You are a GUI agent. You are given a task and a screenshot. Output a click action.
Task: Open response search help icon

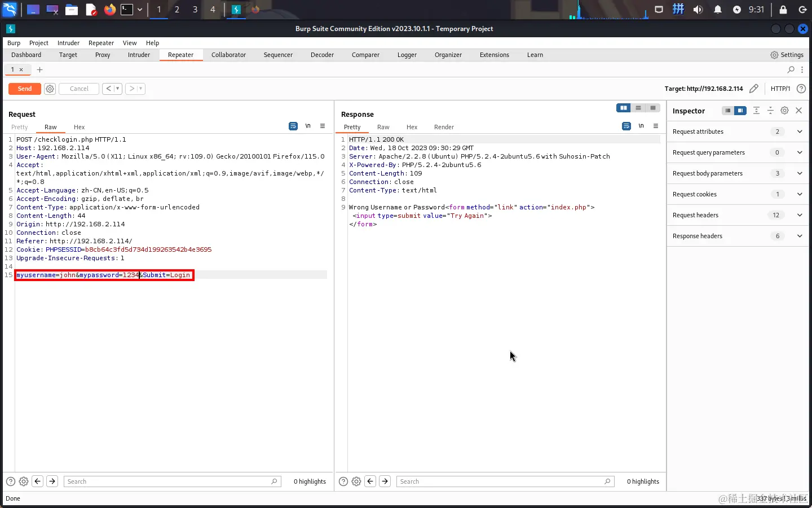pos(343,481)
